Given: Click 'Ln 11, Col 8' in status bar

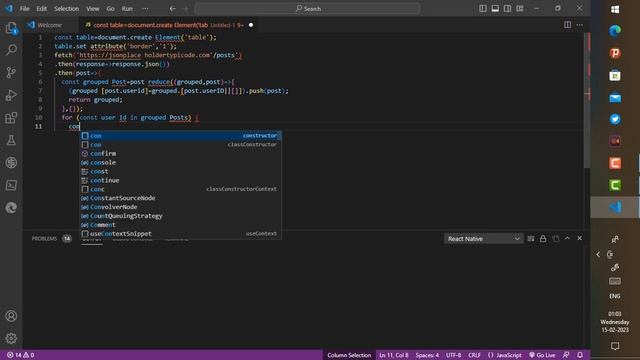Looking at the screenshot, I should [x=393, y=355].
